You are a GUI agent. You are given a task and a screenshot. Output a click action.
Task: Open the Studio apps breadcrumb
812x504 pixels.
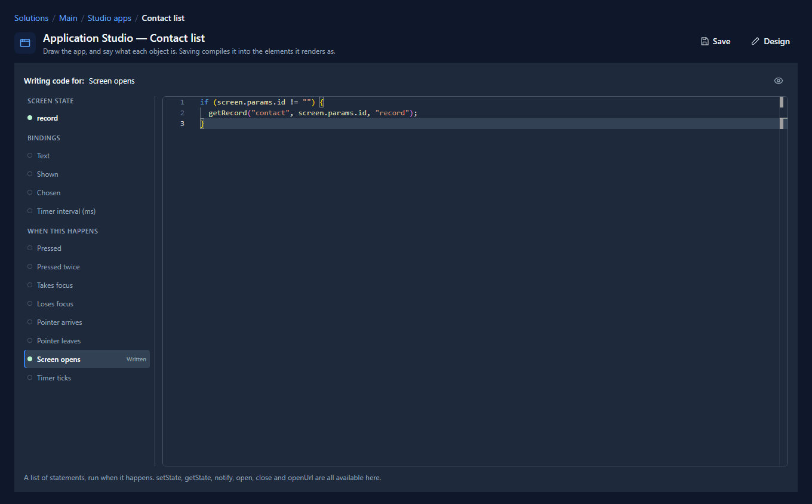109,18
